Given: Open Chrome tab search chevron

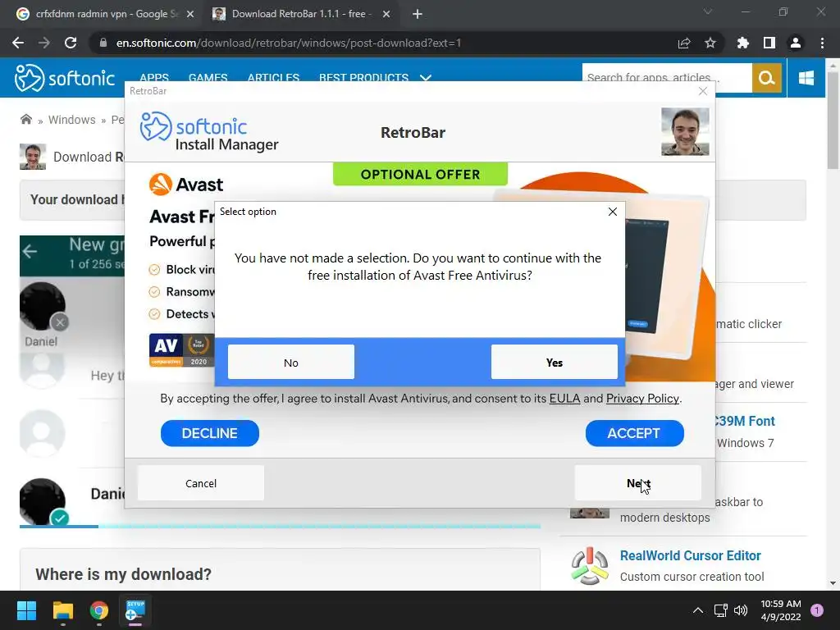Looking at the screenshot, I should point(708,11).
